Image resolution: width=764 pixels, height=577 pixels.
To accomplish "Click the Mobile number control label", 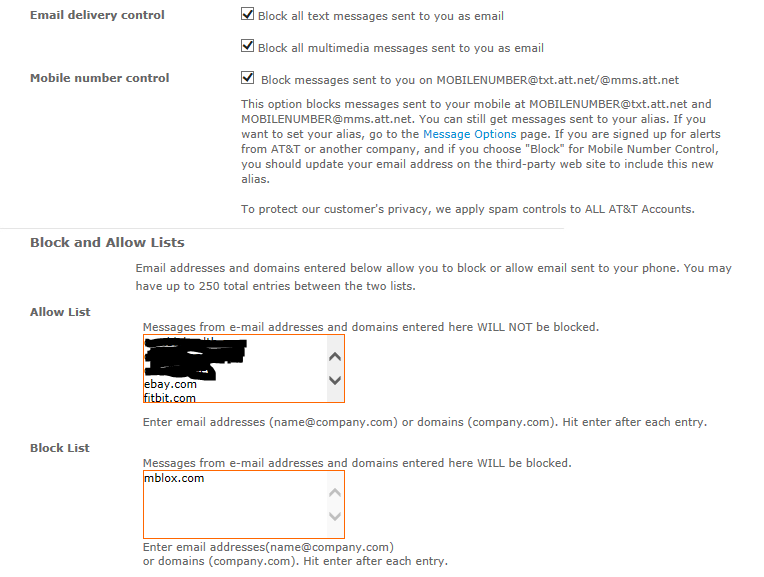I will point(99,78).
